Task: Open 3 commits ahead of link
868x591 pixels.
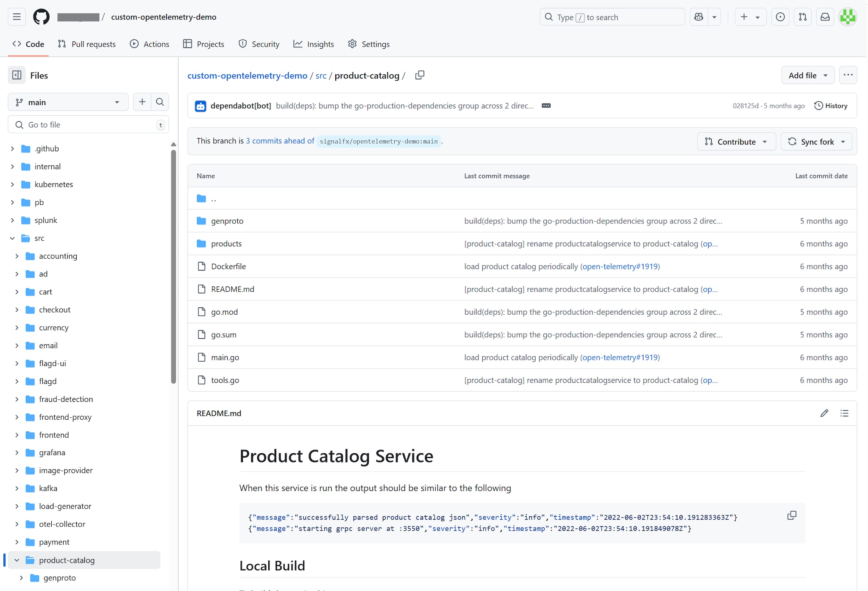Action: point(280,141)
